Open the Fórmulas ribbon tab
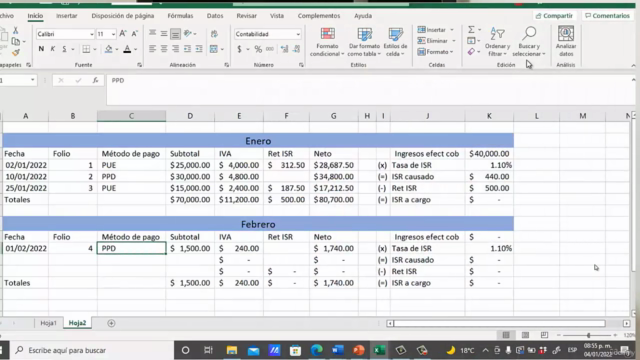Screen dimensions: 640x360 pos(180,16)
